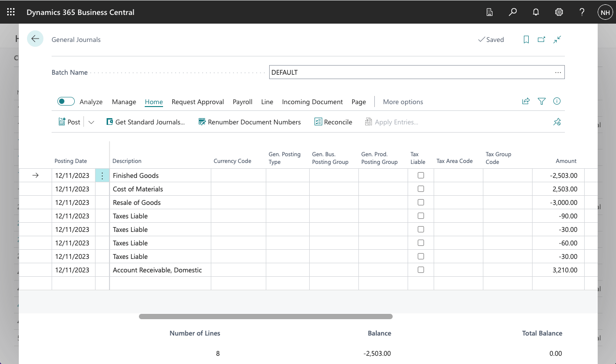Click the bookmark page icon
Screen dimensions: 616x364
[526, 40]
